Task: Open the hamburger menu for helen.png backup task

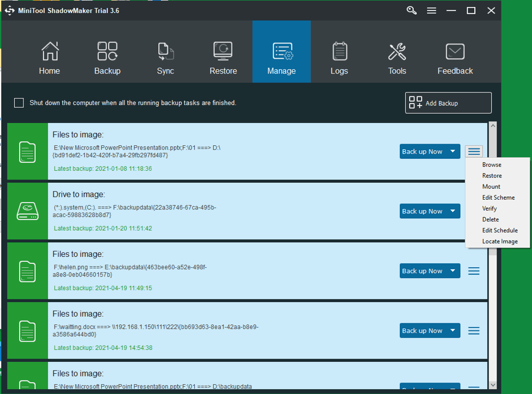Action: tap(474, 271)
